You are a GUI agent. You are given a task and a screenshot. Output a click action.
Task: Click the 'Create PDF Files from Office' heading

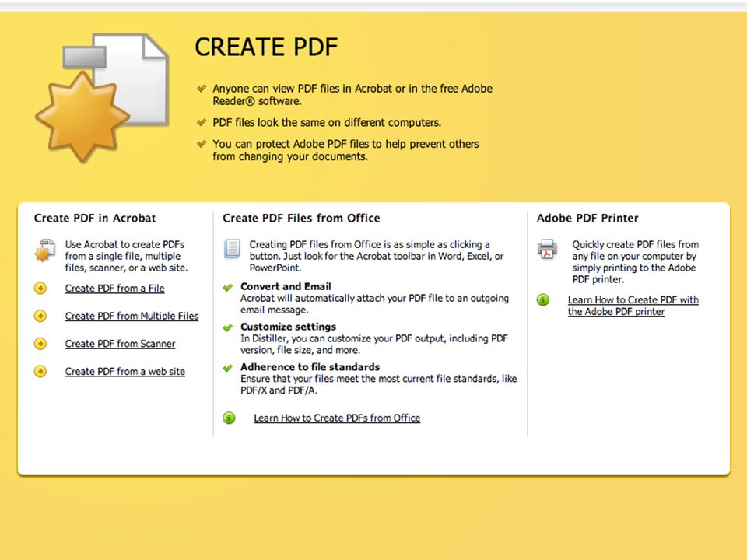pos(301,218)
